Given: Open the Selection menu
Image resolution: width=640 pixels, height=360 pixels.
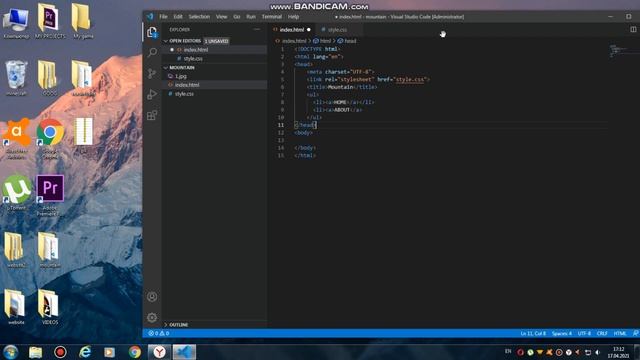Looking at the screenshot, I should pyautogui.click(x=199, y=17).
